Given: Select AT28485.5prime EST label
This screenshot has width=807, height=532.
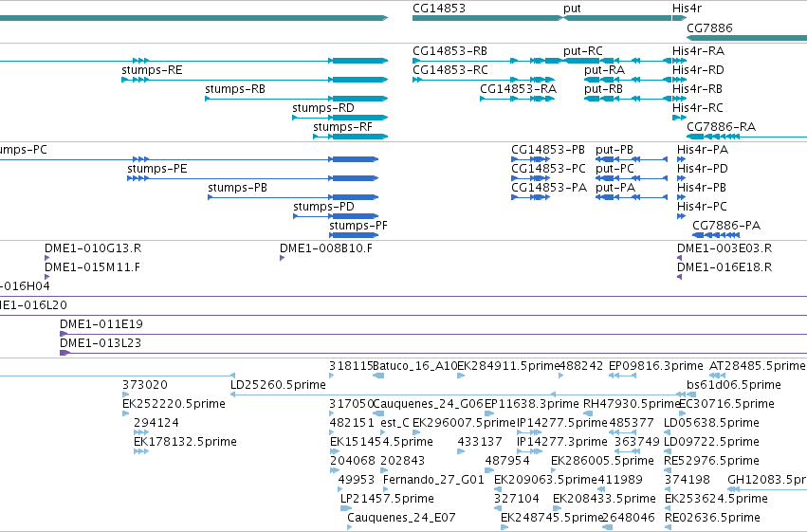Looking at the screenshot, I should pyautogui.click(x=757, y=366).
